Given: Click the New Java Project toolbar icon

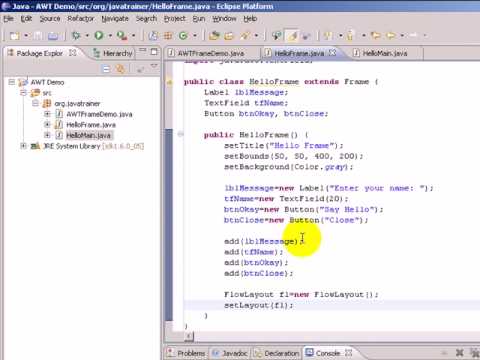Looking at the screenshot, I should [153, 35].
